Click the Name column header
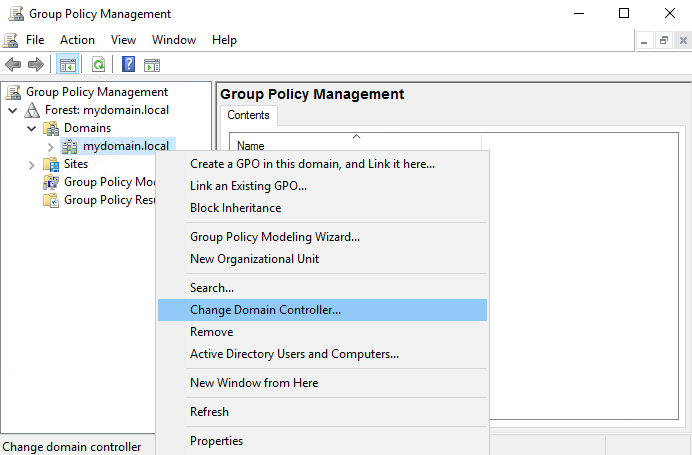Screen dimensions: 692x455 (x=251, y=146)
